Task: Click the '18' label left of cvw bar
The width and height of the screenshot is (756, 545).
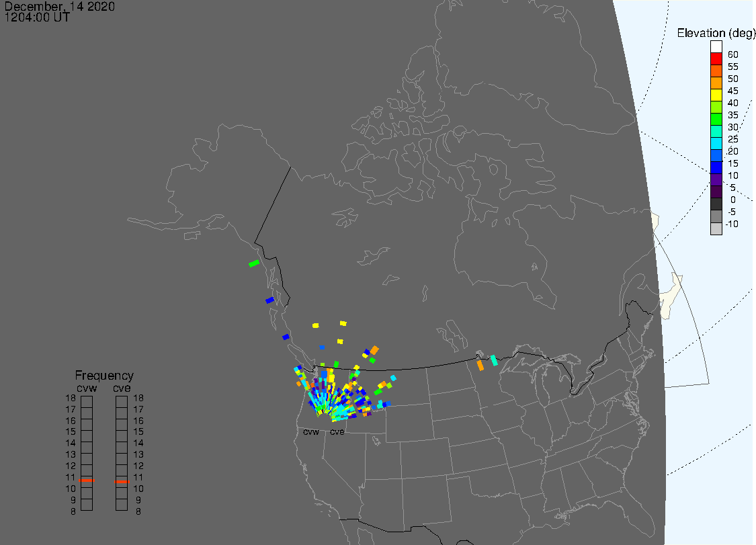Action: click(x=71, y=398)
